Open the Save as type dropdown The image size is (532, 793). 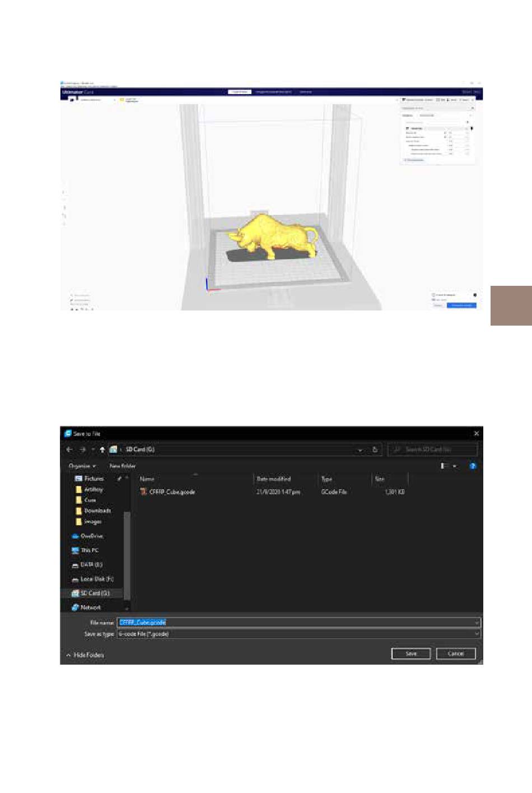click(298, 634)
